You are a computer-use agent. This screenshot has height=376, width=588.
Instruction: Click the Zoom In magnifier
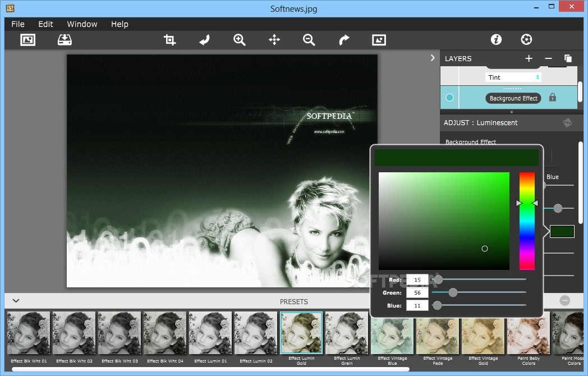(x=239, y=40)
